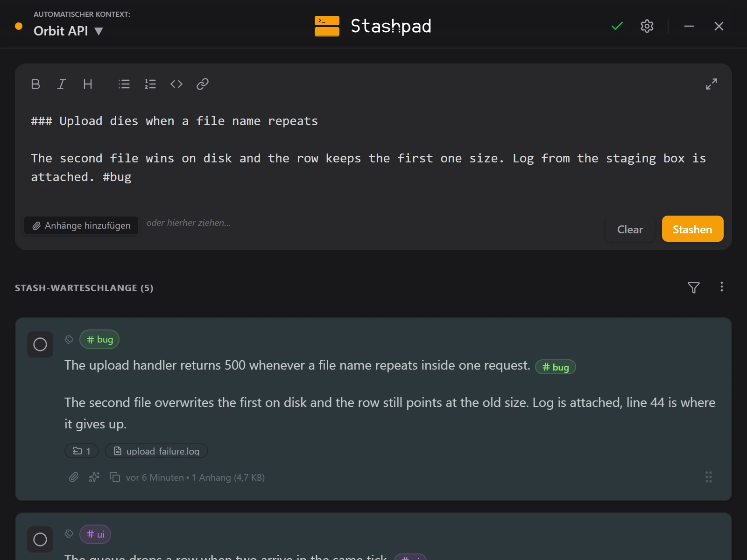Insert a code block

point(176,84)
